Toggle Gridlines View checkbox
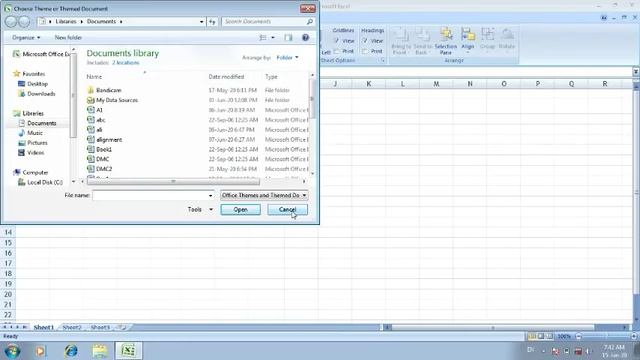 coord(336,41)
